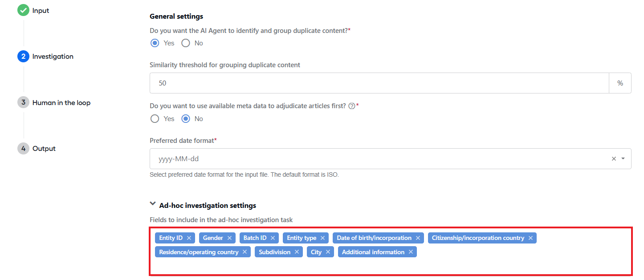
Task: Remove the Entity ID tag
Action: pyautogui.click(x=189, y=238)
